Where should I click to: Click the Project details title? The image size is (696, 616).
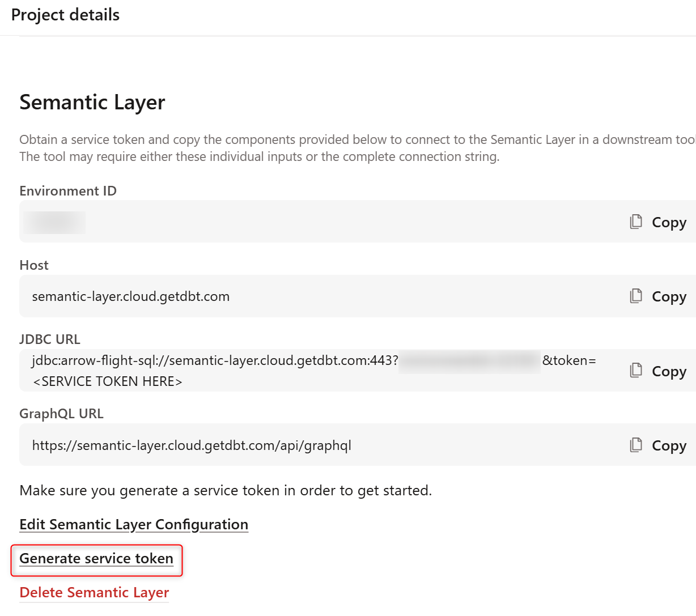pyautogui.click(x=65, y=15)
